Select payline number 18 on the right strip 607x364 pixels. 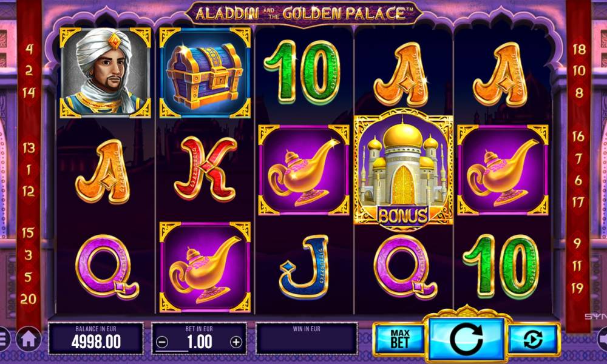(x=578, y=49)
